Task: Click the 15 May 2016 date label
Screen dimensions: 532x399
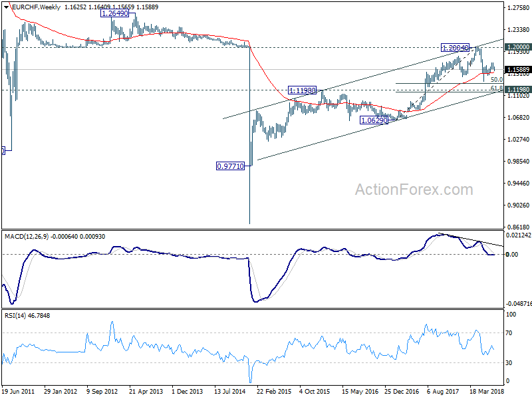Action: [360, 392]
